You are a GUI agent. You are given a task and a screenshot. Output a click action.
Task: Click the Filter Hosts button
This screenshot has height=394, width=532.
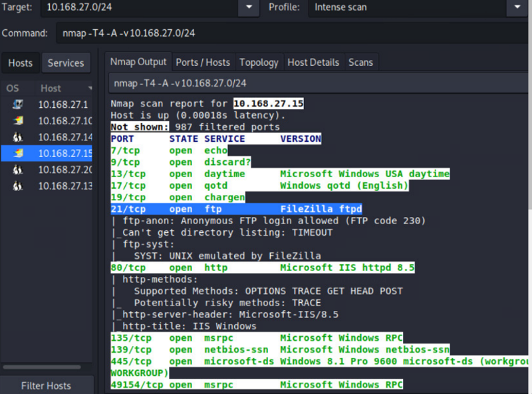click(x=46, y=385)
